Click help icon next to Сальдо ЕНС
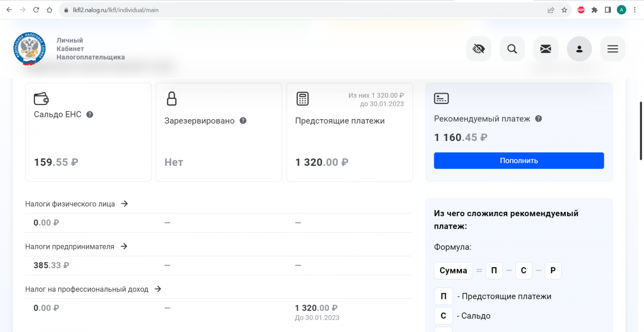Screen dimensions: 644x332 pyautogui.click(x=90, y=114)
